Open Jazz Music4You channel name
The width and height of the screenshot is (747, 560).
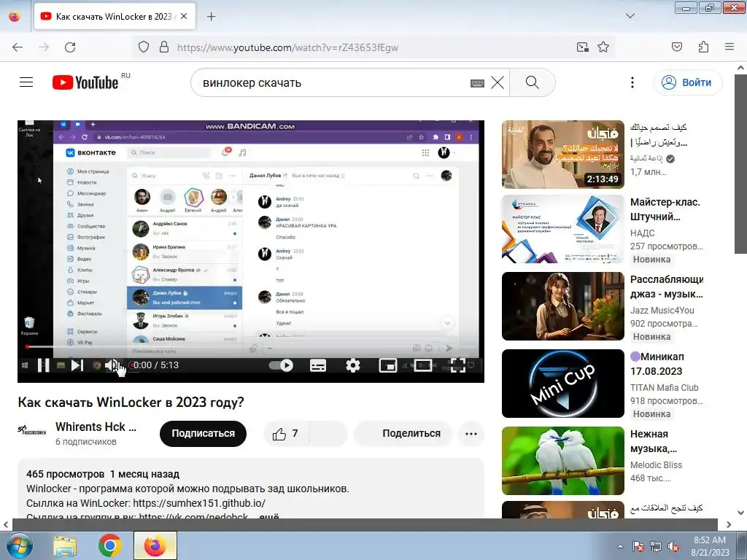pos(662,311)
